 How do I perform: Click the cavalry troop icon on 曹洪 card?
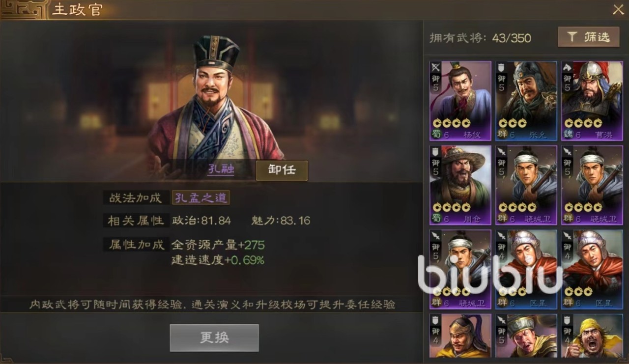point(568,67)
